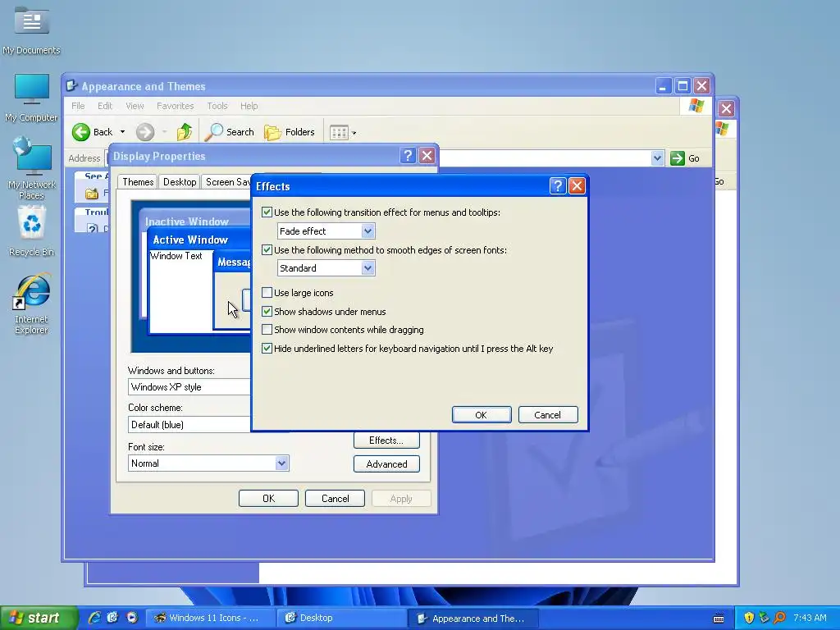Click the Start button
The image size is (840, 630).
pos(38,618)
